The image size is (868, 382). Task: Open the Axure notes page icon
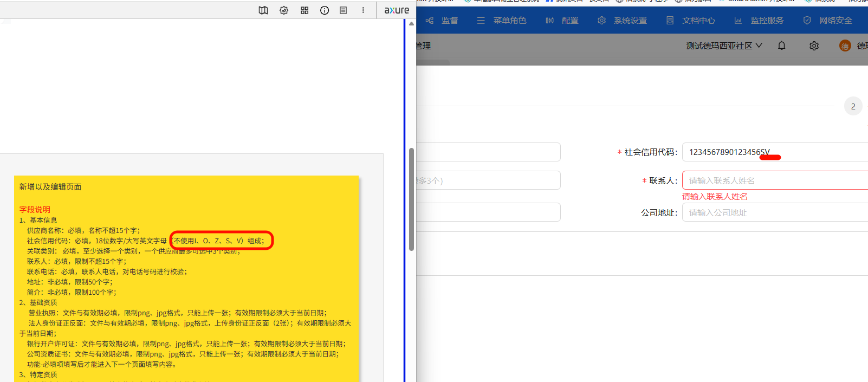click(x=343, y=10)
